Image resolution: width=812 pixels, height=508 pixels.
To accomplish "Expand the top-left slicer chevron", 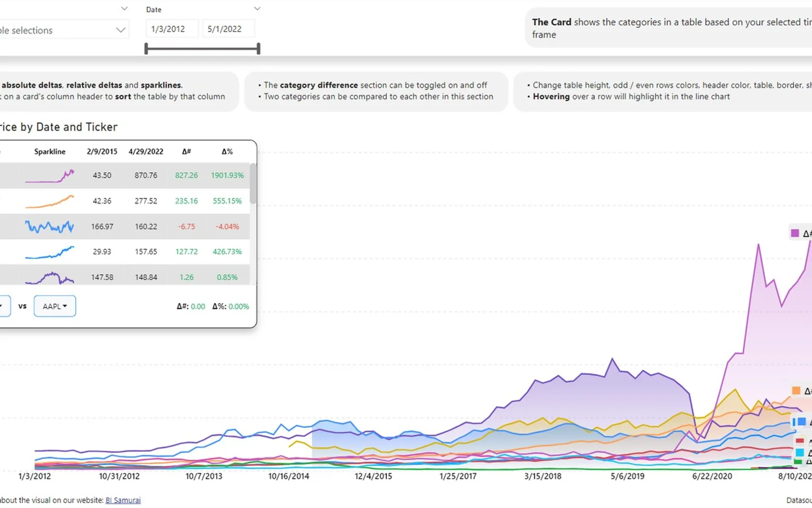I will point(124,9).
